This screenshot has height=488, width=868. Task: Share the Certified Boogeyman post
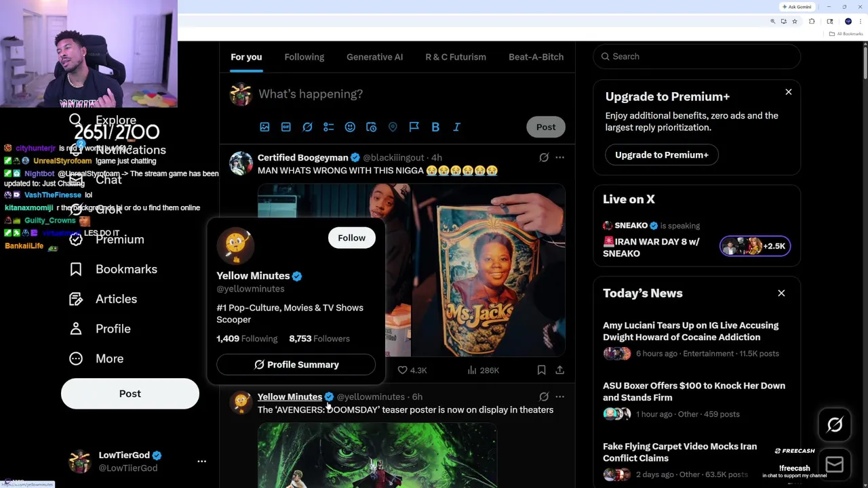(559, 370)
